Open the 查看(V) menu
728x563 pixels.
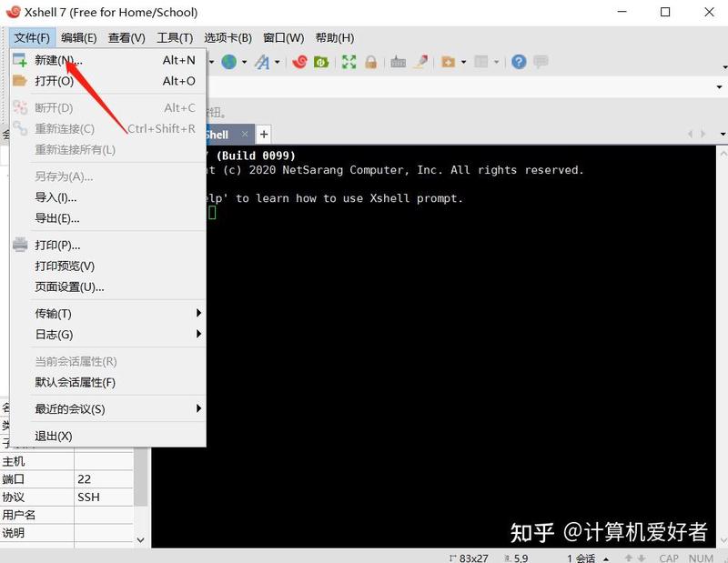pos(126,37)
